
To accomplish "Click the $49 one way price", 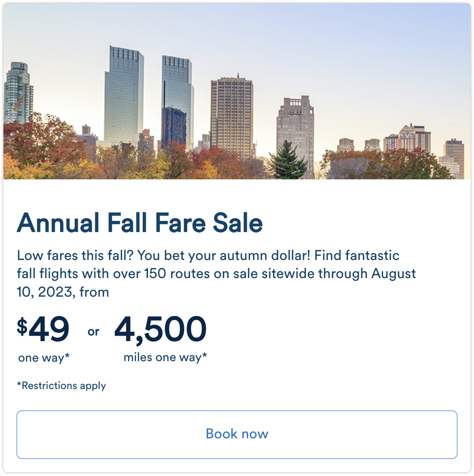I will pyautogui.click(x=43, y=329).
